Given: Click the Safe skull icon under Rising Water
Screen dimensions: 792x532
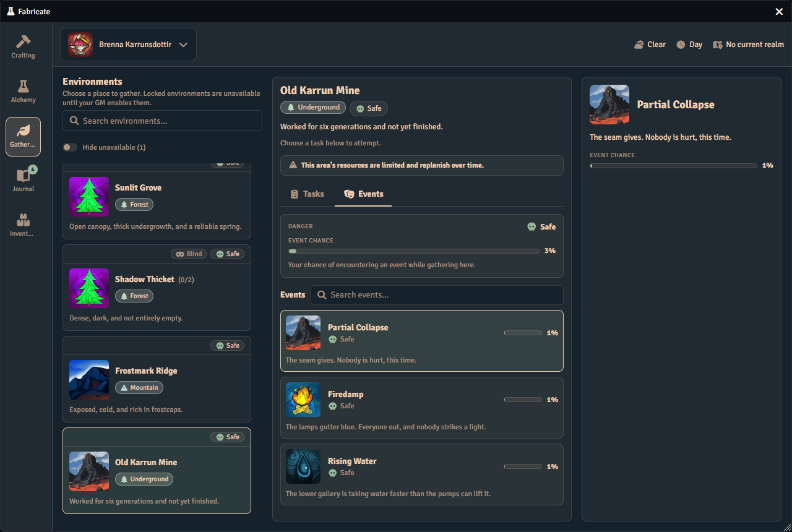Looking at the screenshot, I should coord(333,473).
